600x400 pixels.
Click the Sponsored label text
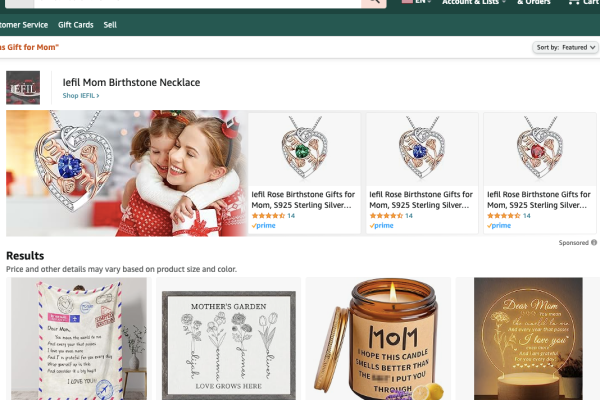click(574, 242)
